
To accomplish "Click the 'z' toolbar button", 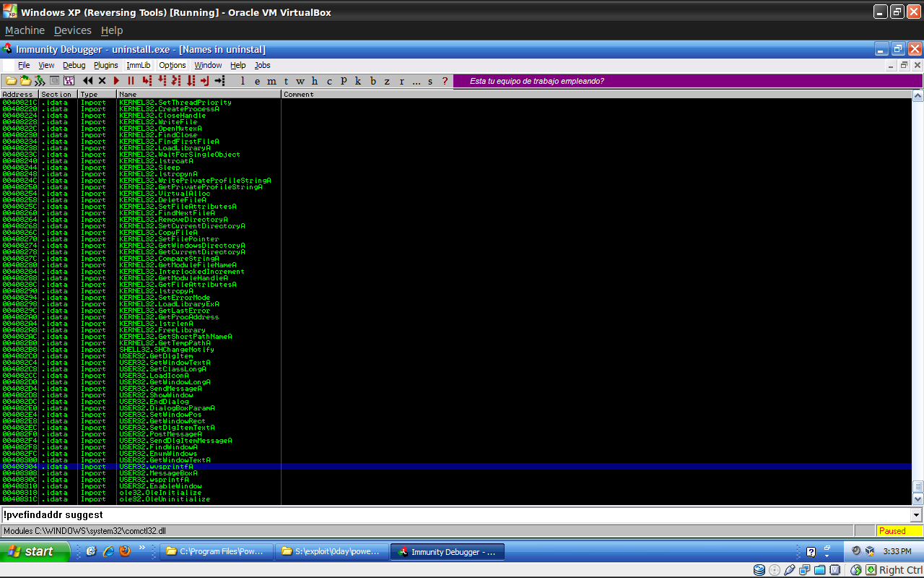I will coord(387,81).
